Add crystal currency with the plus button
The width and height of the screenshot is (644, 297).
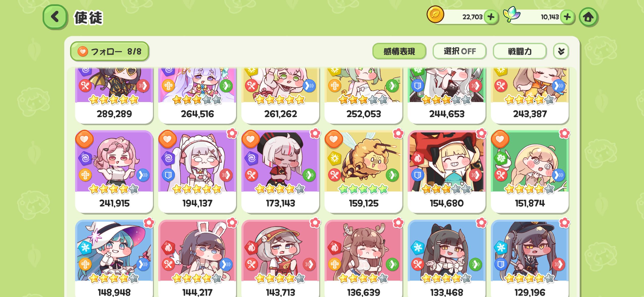coord(567,17)
